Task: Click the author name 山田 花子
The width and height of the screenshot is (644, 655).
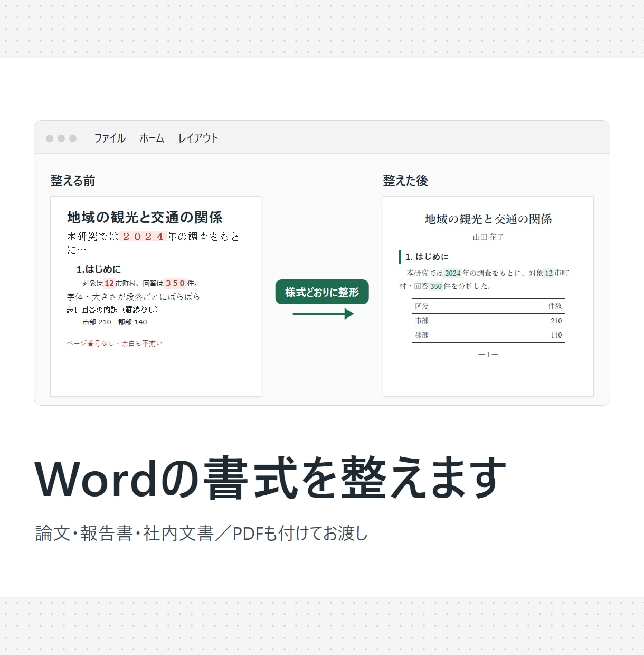Action: pyautogui.click(x=488, y=237)
